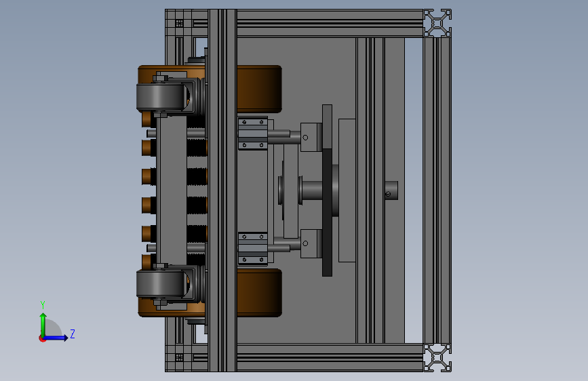Select the lower shaft support block with hole
Image resolution: width=588 pixels, height=381 pixels.
point(311,244)
